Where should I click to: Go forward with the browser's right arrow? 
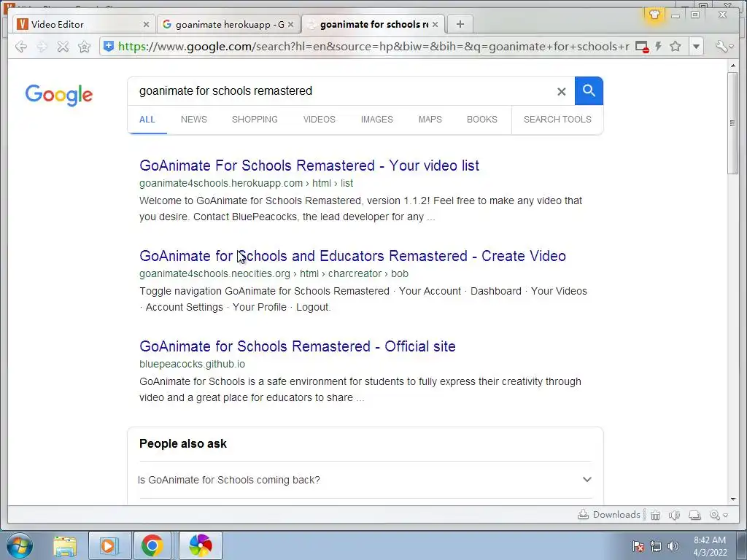tap(42, 47)
